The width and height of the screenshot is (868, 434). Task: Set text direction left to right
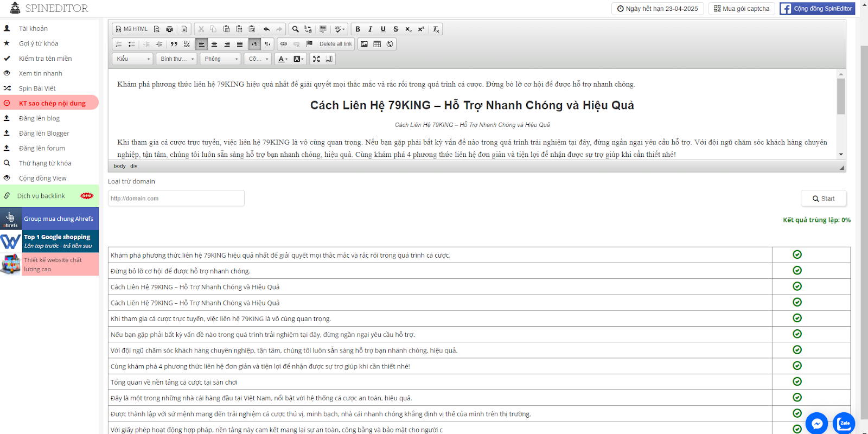(254, 44)
